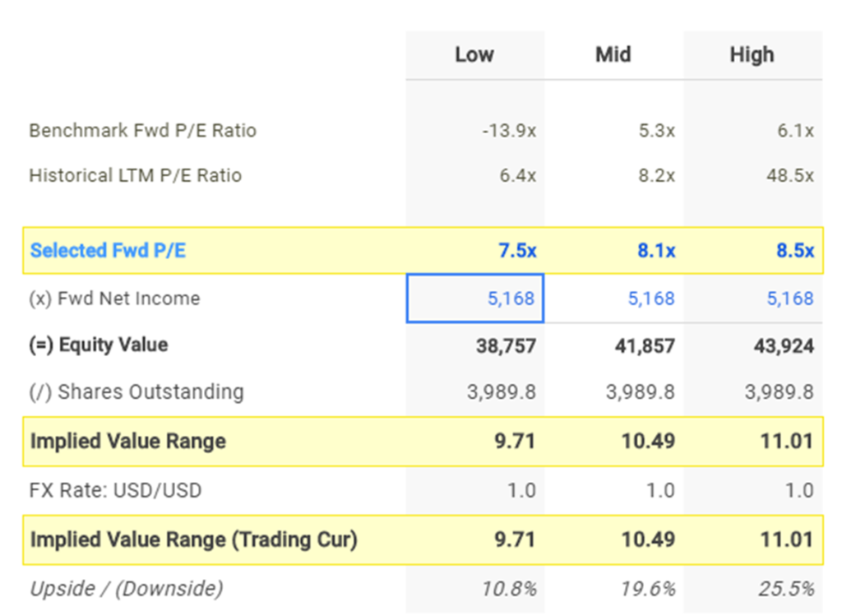The width and height of the screenshot is (842, 616).
Task: Click the 48.5x historical P/E value
Action: (x=790, y=176)
